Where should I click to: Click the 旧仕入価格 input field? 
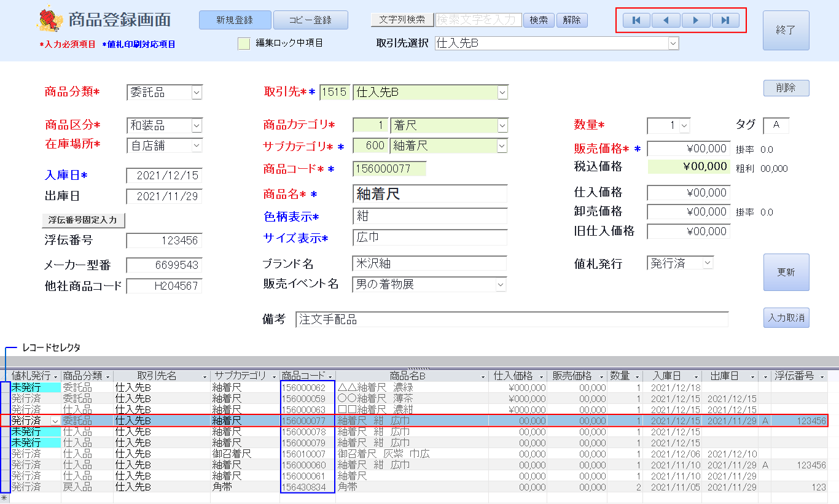[689, 231]
